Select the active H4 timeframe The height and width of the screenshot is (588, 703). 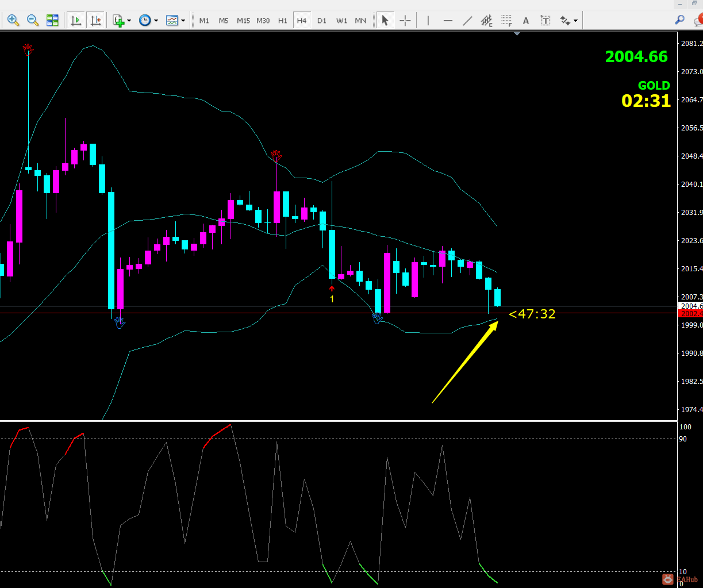[302, 21]
